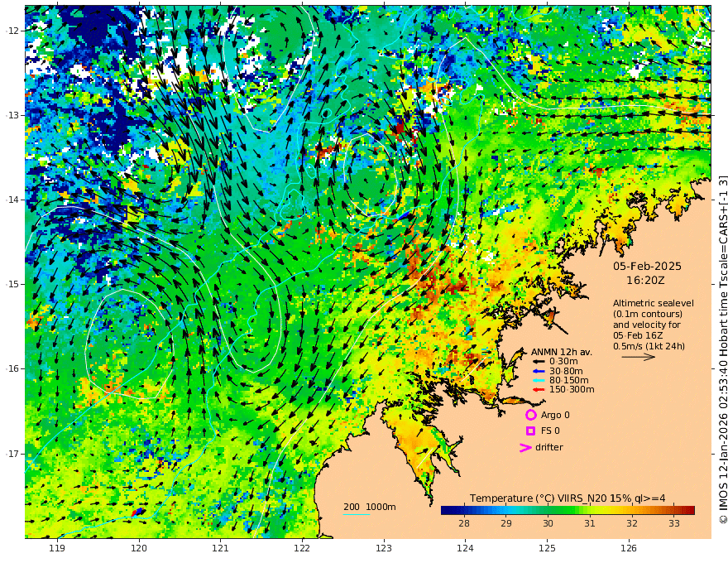728x563 pixels.
Task: Click the 150-300m depth label
Action: coord(572,389)
